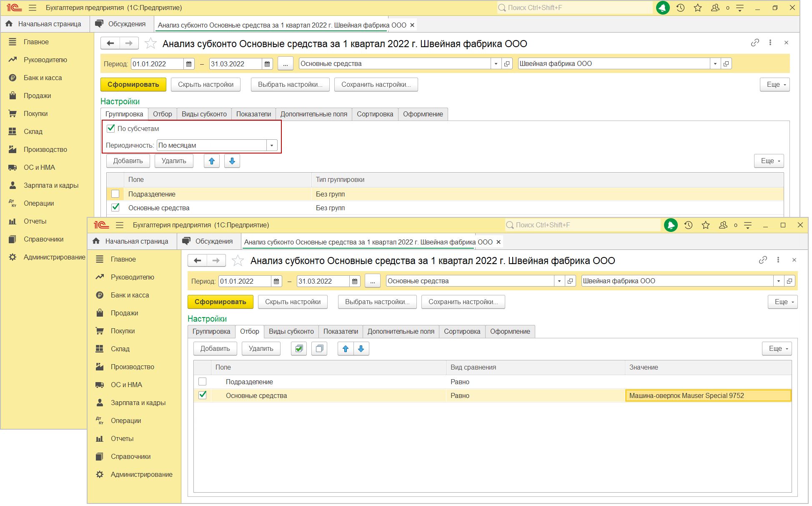
Task: Go forward with arrow in front window
Action: [216, 261]
